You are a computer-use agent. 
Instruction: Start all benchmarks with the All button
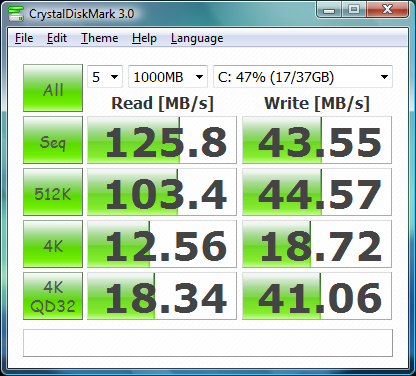tap(53, 88)
